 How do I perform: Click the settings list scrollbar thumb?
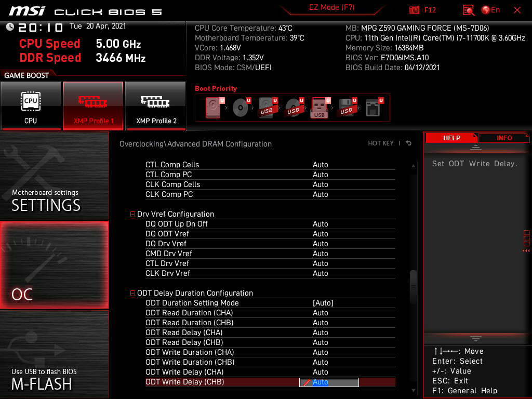413,287
